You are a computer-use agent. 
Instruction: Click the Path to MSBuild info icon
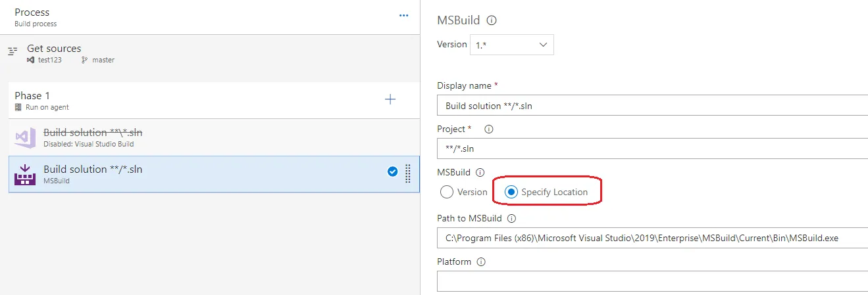(x=511, y=218)
